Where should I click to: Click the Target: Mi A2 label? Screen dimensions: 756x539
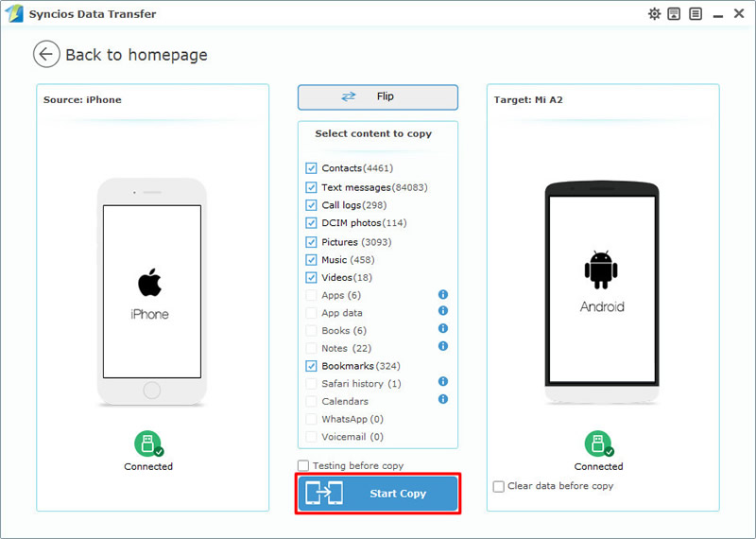[528, 100]
